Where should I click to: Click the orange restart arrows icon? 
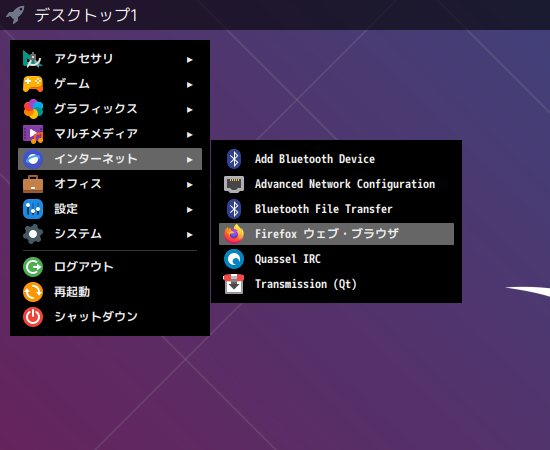point(33,292)
